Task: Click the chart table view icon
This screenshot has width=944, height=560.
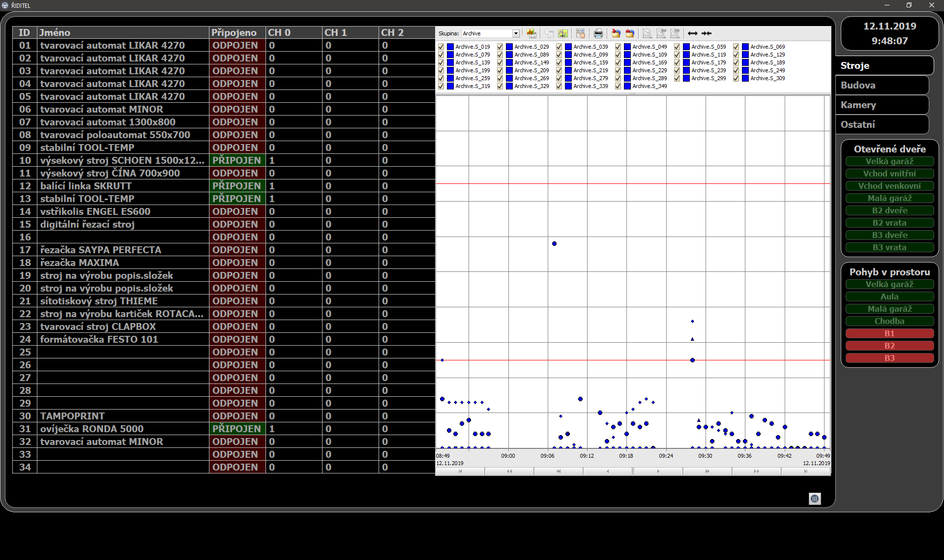Action: pyautogui.click(x=531, y=33)
